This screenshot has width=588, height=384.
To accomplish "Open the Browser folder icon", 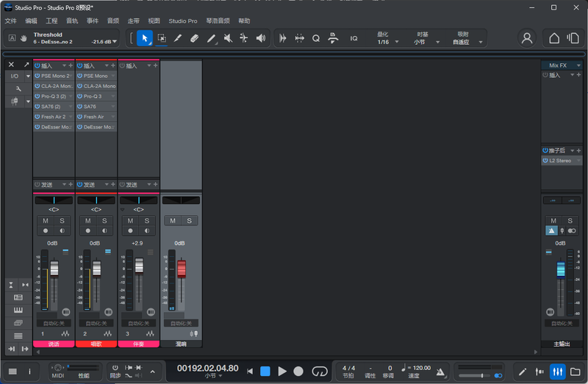I will [x=576, y=372].
